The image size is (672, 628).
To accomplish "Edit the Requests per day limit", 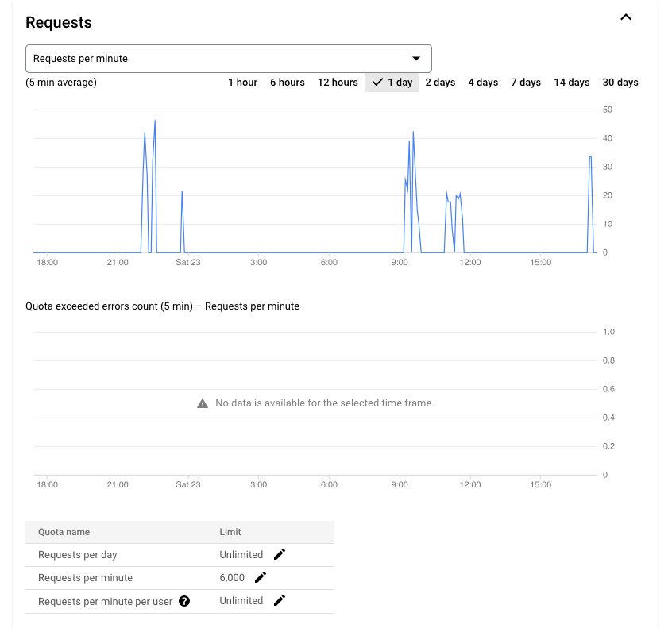I will [x=279, y=554].
